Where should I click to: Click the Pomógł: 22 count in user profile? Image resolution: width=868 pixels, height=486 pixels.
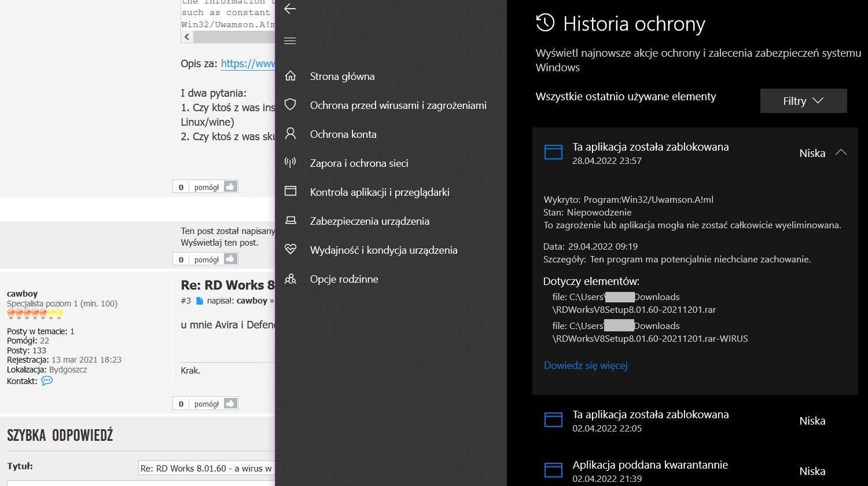click(28, 341)
